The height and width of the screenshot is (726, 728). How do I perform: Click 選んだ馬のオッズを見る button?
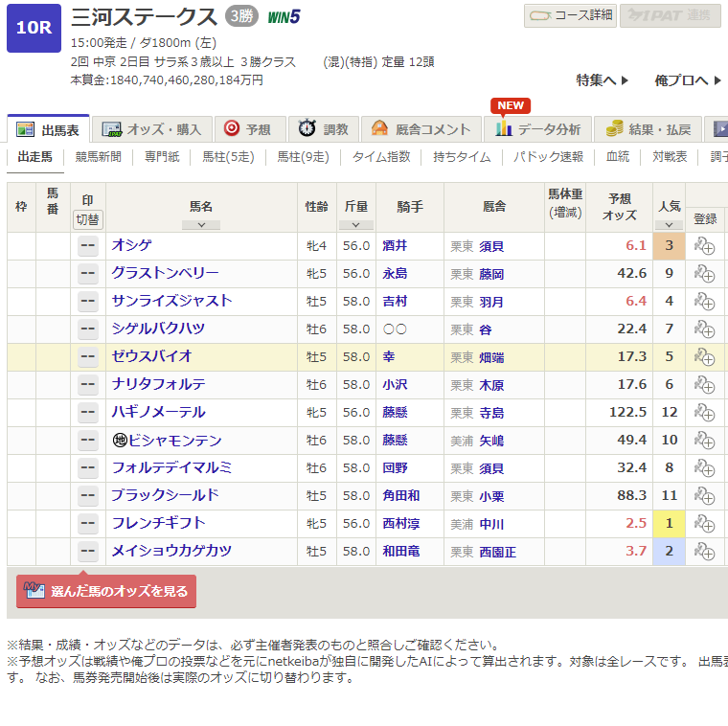tap(106, 592)
